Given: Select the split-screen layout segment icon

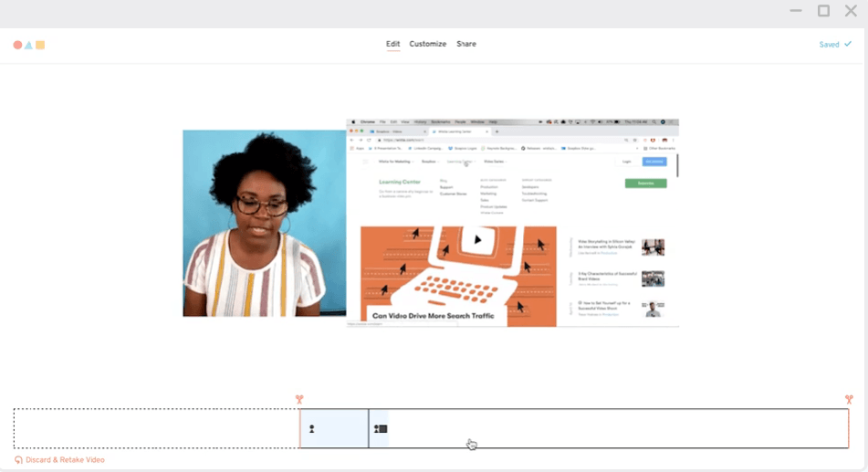Looking at the screenshot, I should [381, 429].
